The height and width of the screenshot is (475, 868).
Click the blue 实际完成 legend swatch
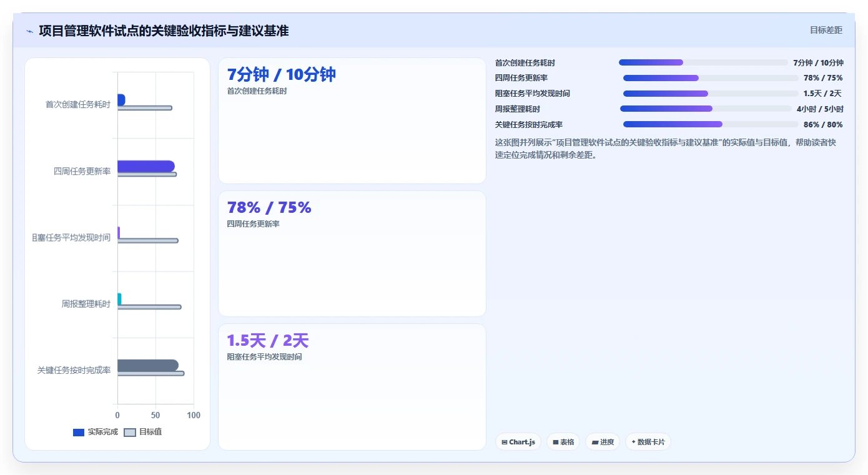click(x=79, y=433)
